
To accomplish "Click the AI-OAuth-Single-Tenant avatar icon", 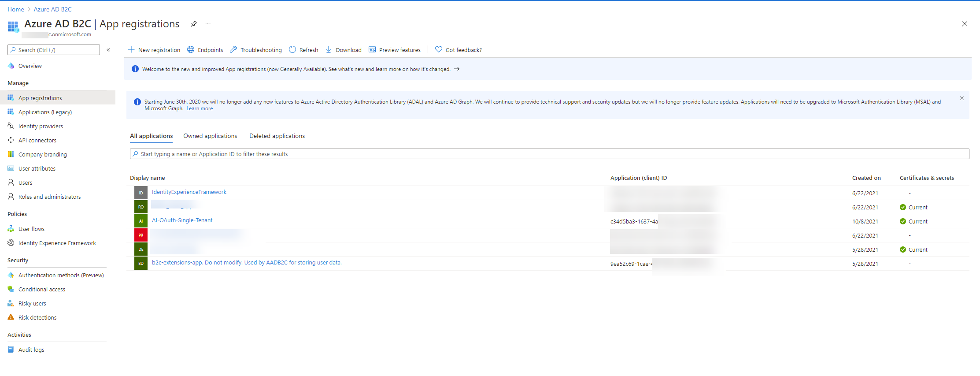I will pyautogui.click(x=141, y=221).
